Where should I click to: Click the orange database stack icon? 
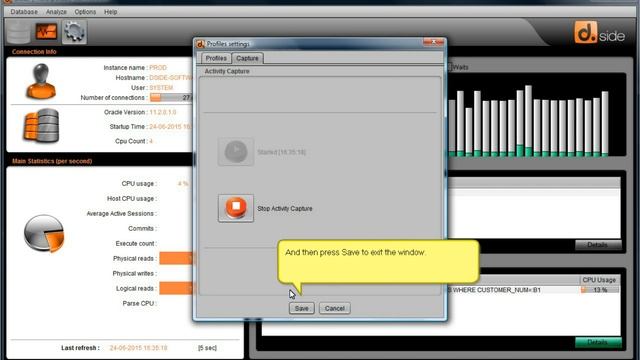tap(41, 126)
